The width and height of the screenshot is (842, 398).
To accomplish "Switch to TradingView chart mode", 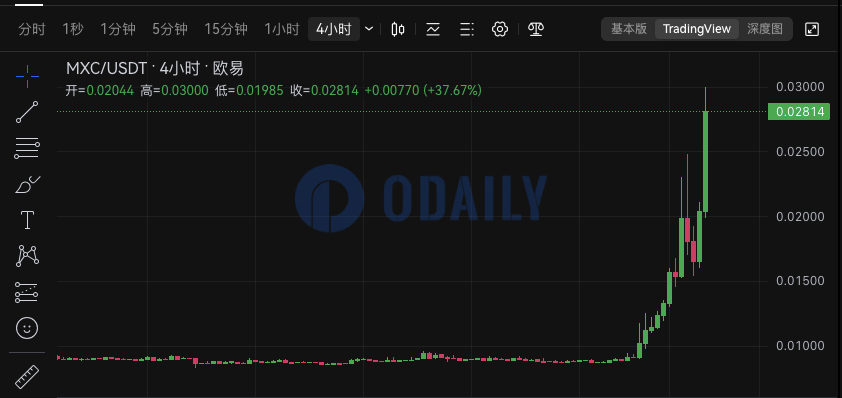I will [696, 29].
